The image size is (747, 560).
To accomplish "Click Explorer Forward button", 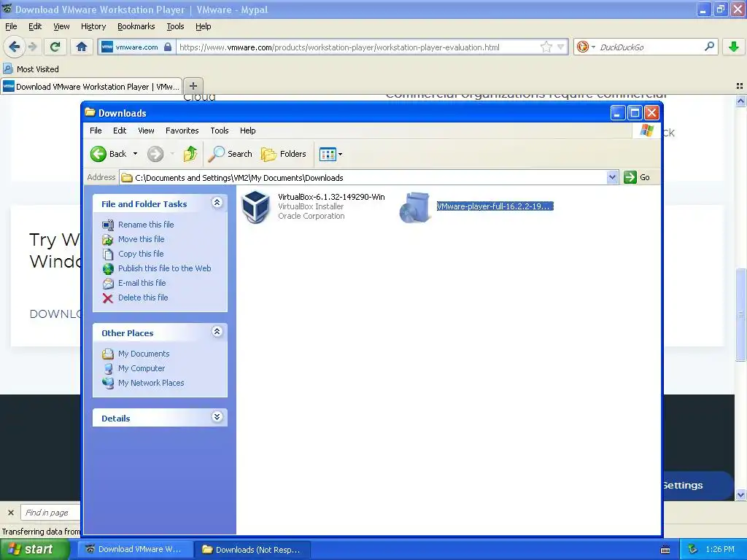I will 155,154.
